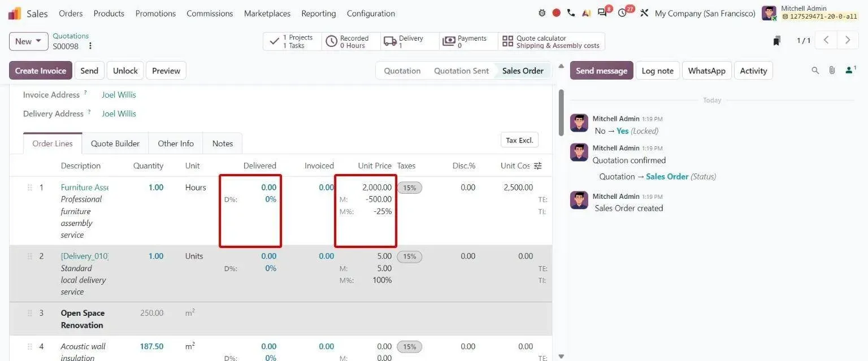The width and height of the screenshot is (868, 361).
Task: Open the Furniture Assembly product link
Action: click(84, 188)
